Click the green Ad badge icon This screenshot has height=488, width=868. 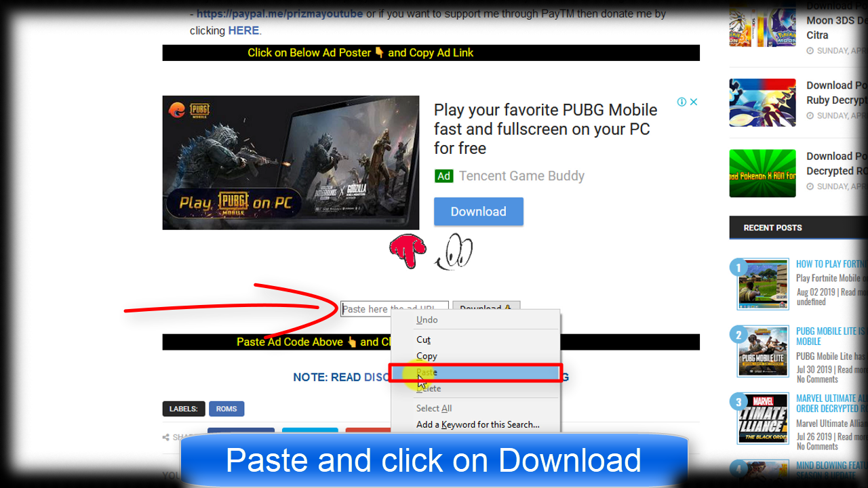(443, 176)
